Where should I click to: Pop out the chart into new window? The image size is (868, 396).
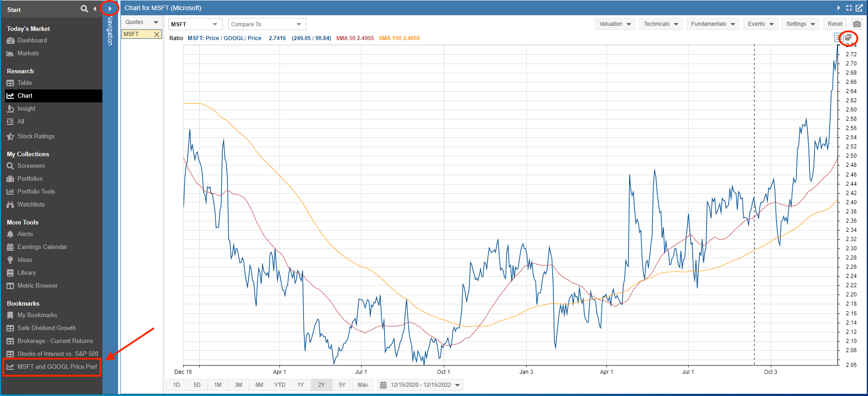tap(859, 8)
